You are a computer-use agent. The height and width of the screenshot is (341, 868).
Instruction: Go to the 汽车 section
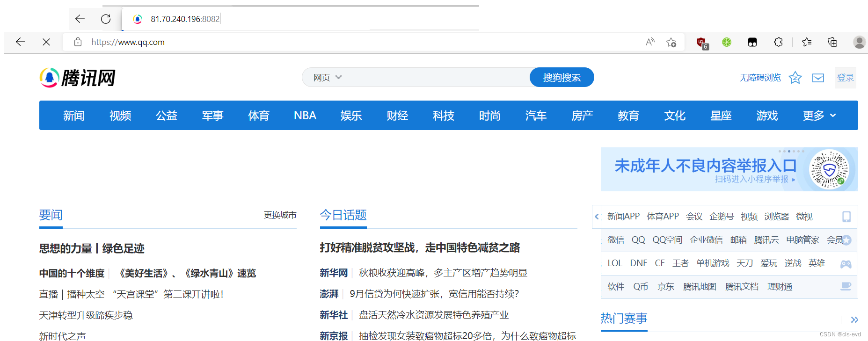click(x=536, y=116)
